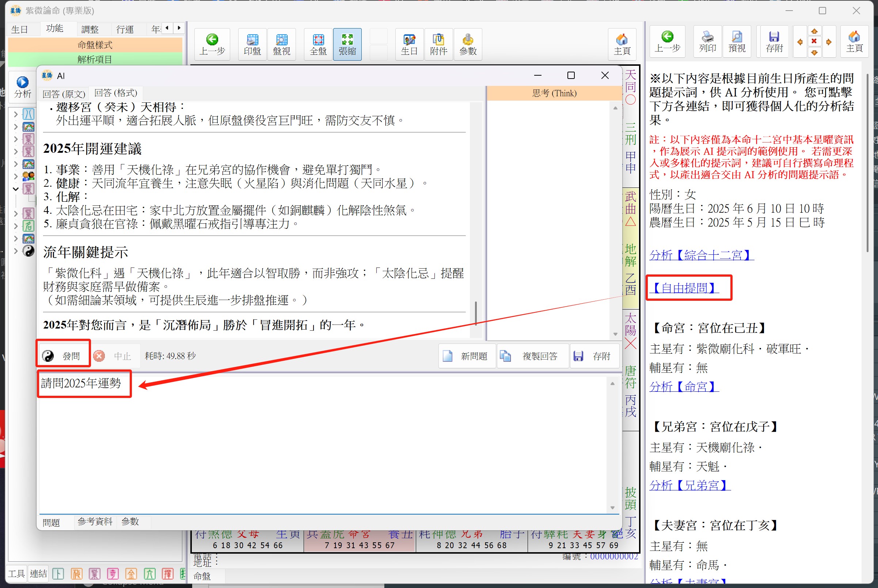Collapse the expanded tree node in sidebar
This screenshot has height=588, width=878.
click(16, 189)
